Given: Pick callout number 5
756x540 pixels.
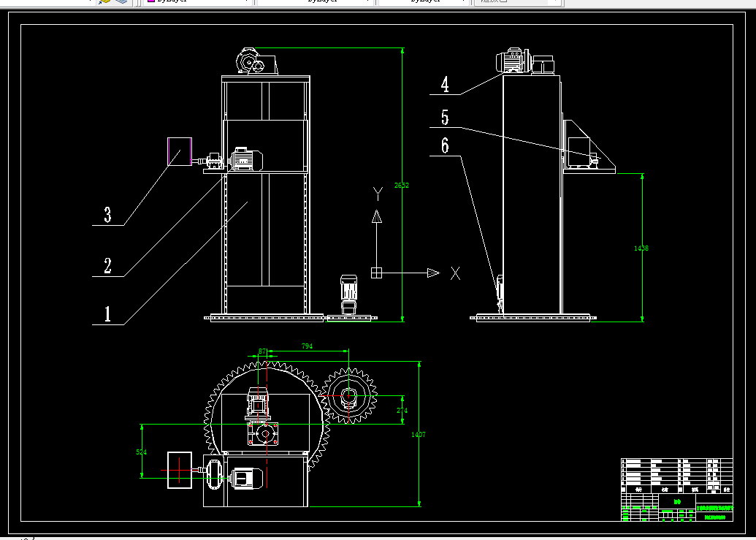Looking at the screenshot, I should (445, 118).
